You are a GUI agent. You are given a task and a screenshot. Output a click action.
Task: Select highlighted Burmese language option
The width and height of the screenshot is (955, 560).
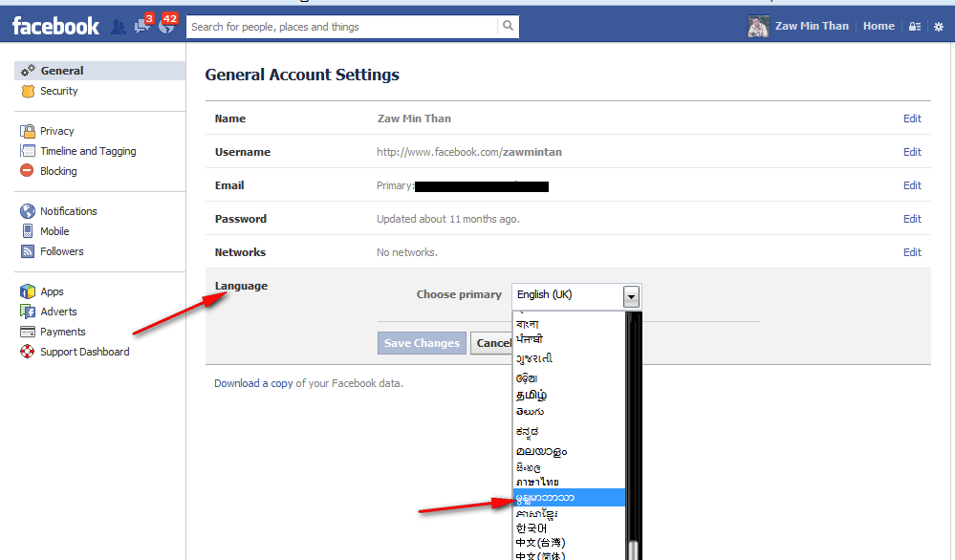click(569, 497)
